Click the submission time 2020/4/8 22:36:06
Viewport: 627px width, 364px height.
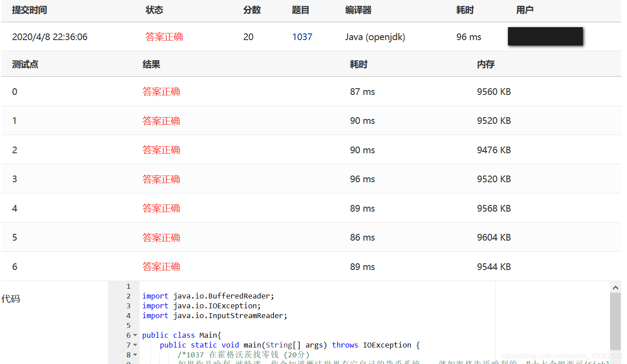pos(49,37)
